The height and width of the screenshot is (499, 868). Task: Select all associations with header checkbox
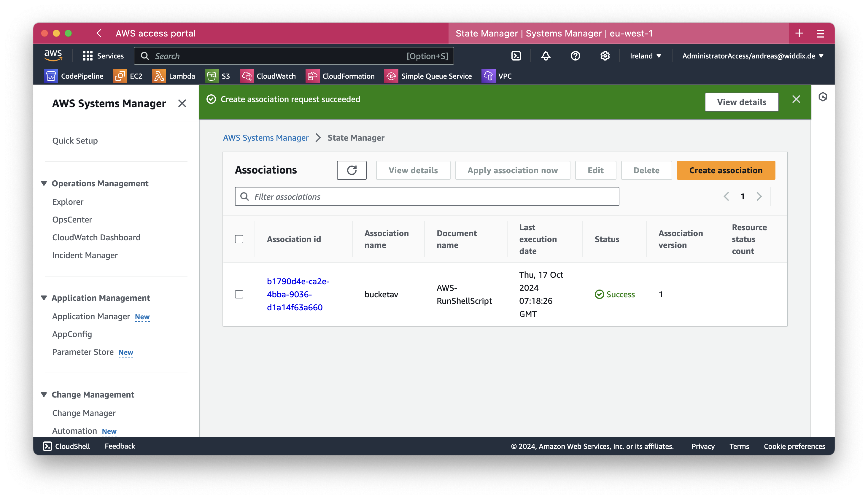pos(239,239)
